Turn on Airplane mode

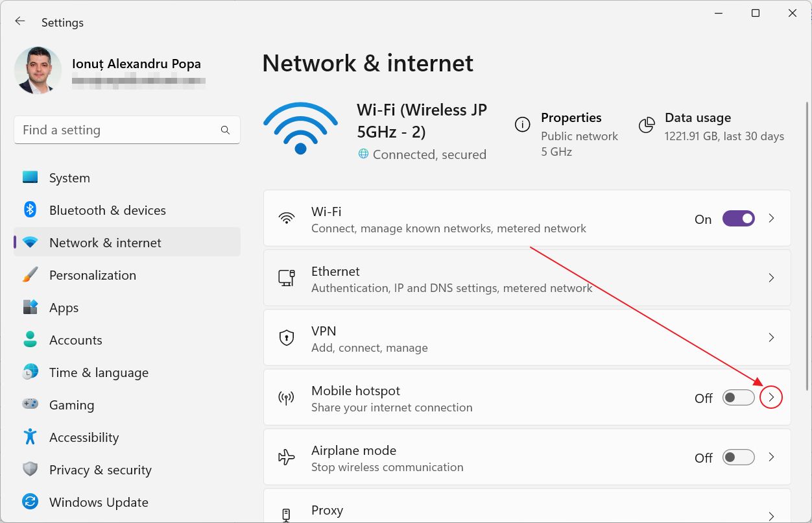click(x=738, y=457)
